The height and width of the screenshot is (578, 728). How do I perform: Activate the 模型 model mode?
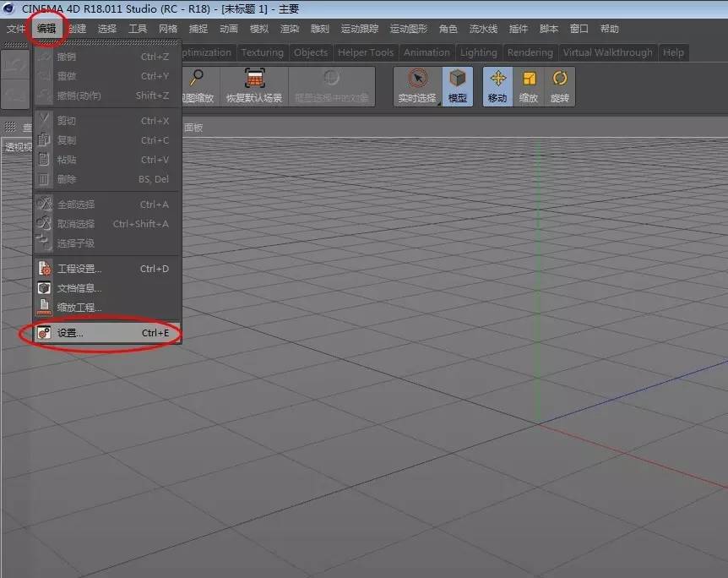point(457,86)
